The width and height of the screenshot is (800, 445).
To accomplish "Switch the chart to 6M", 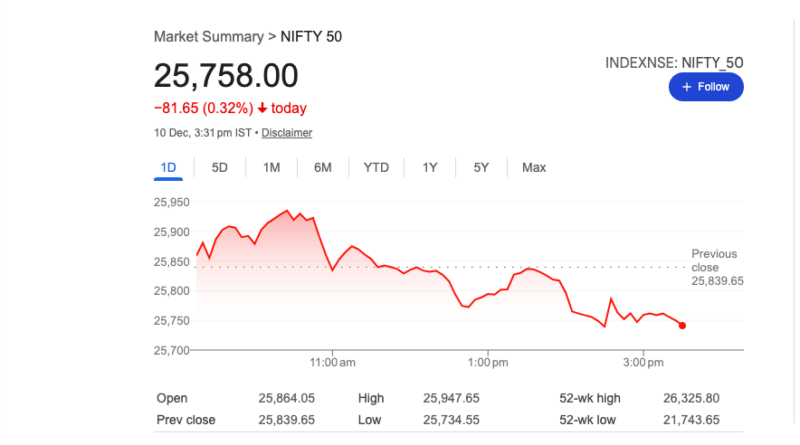I will (322, 167).
